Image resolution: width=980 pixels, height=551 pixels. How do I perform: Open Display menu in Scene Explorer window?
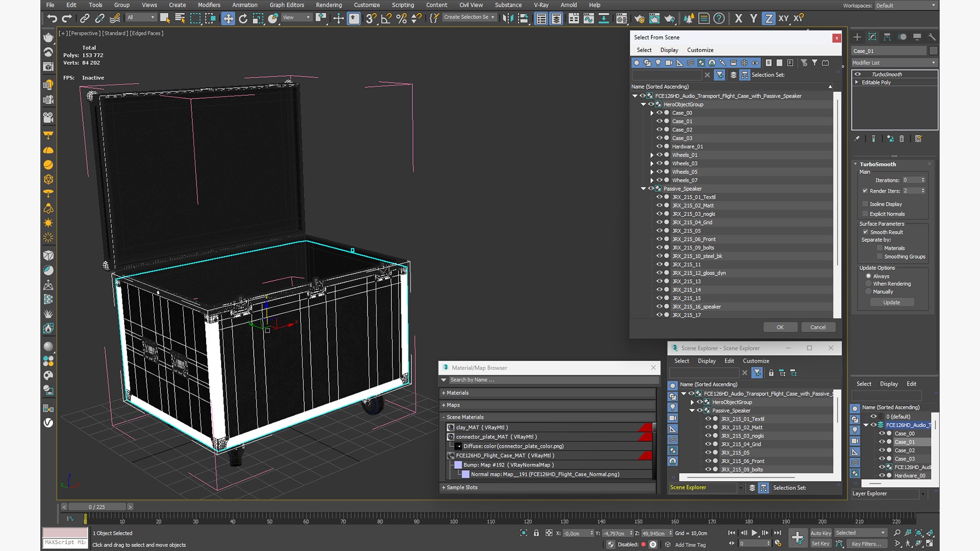706,361
